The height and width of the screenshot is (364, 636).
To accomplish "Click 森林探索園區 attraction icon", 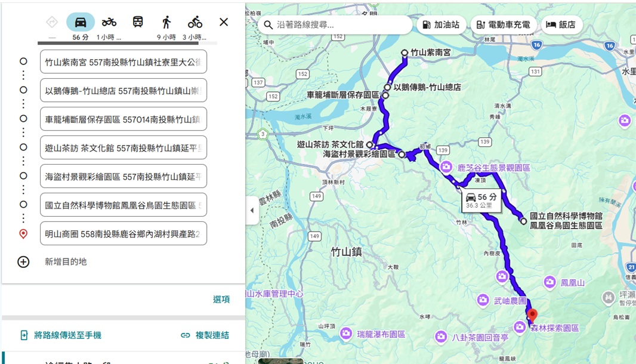I will pyautogui.click(x=520, y=327).
